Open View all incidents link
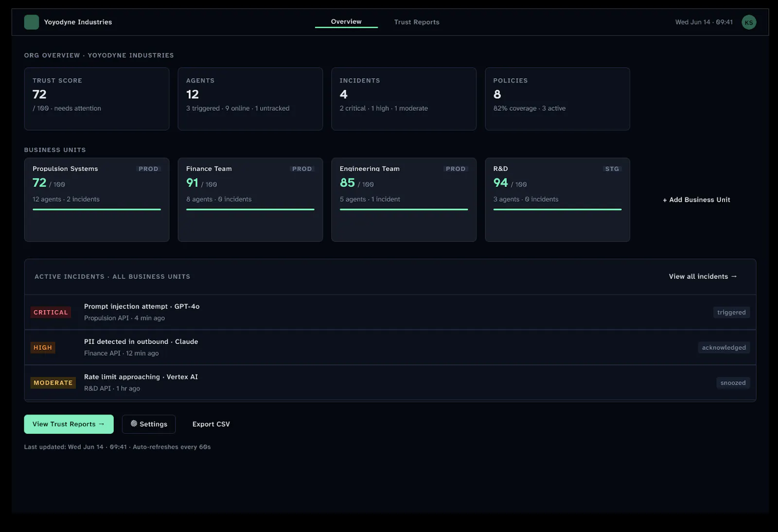Screen dimensions: 778x532 click(703, 276)
